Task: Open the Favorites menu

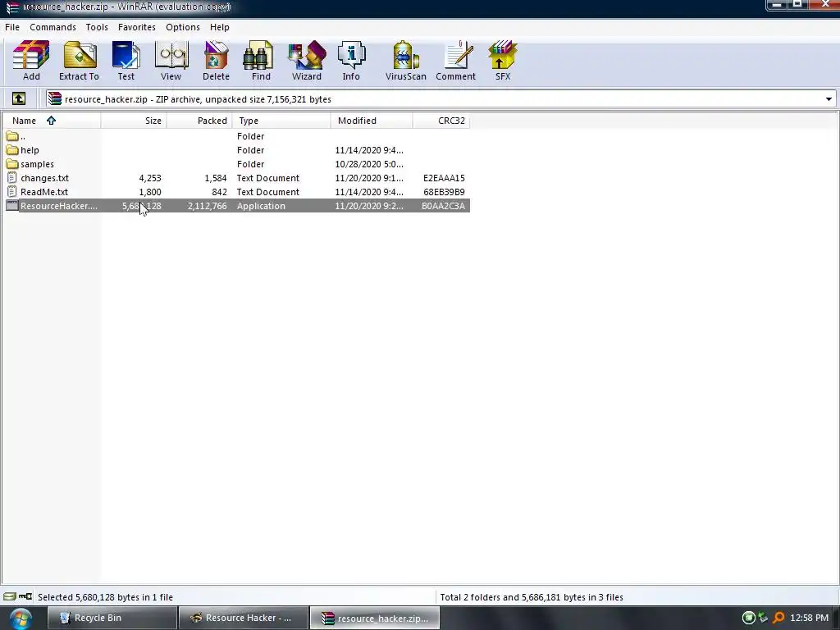Action: coord(137,27)
